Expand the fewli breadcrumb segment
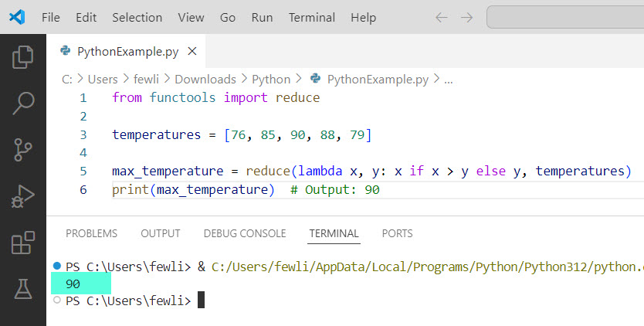This screenshot has height=326, width=644. [146, 79]
